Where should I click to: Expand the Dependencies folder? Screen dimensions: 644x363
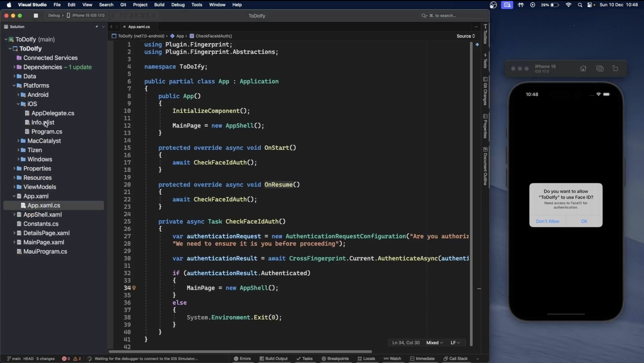coord(14,67)
